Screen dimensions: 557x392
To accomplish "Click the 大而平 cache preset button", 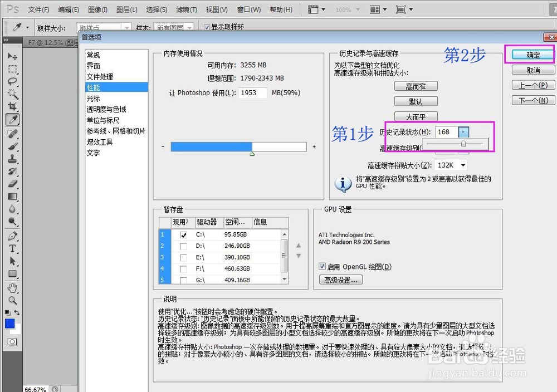I will point(416,117).
